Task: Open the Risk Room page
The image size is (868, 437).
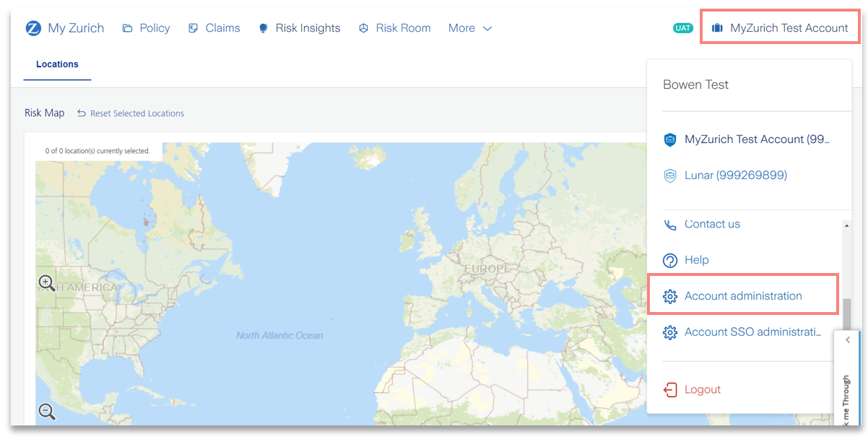Action: pyautogui.click(x=395, y=28)
